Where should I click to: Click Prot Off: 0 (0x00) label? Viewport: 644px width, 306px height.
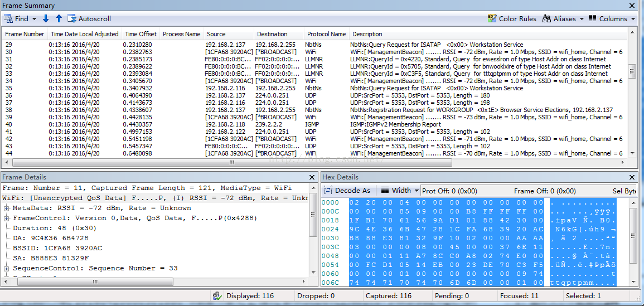pyautogui.click(x=450, y=191)
